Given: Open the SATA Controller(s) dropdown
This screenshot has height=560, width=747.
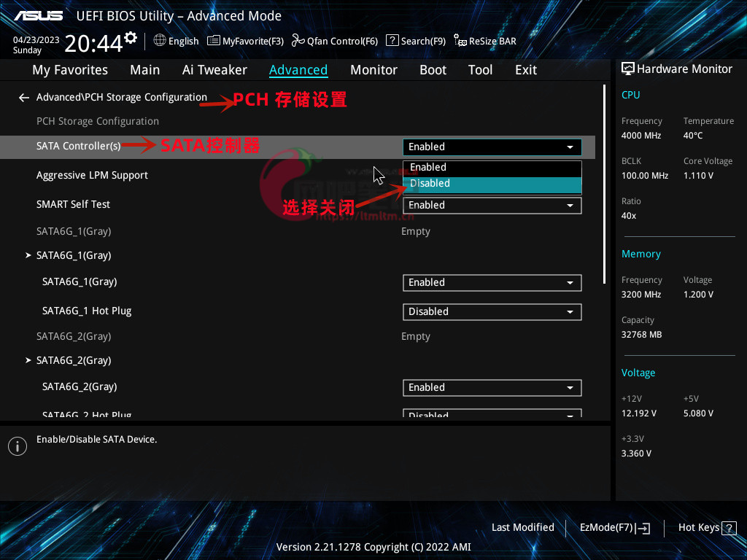Looking at the screenshot, I should point(492,147).
